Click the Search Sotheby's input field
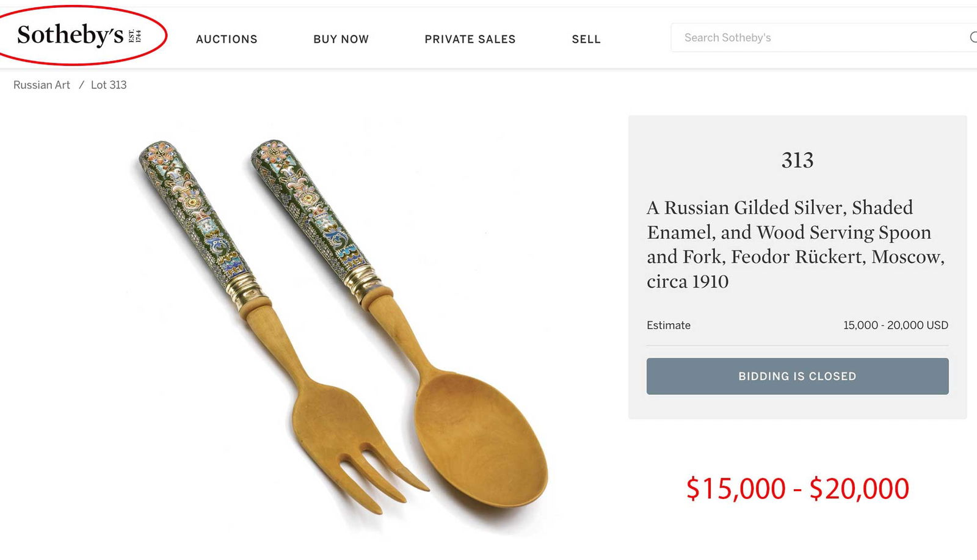 pyautogui.click(x=794, y=37)
